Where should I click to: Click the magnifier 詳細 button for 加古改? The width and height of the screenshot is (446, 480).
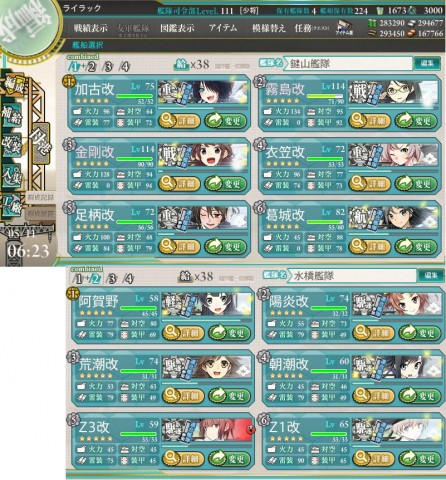tap(179, 121)
